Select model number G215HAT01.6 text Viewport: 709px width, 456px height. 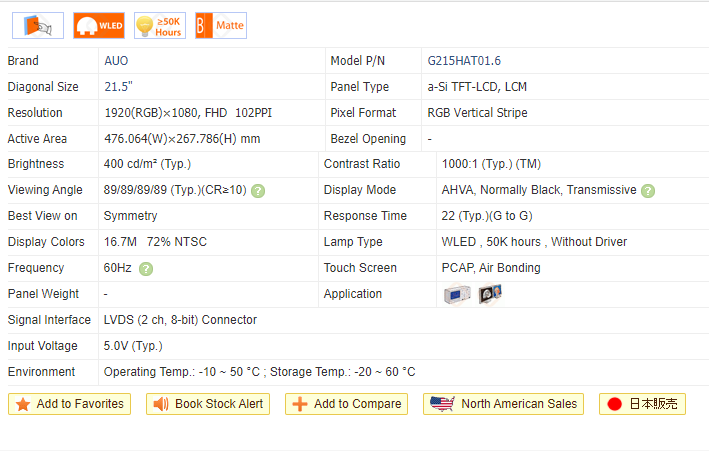[464, 61]
